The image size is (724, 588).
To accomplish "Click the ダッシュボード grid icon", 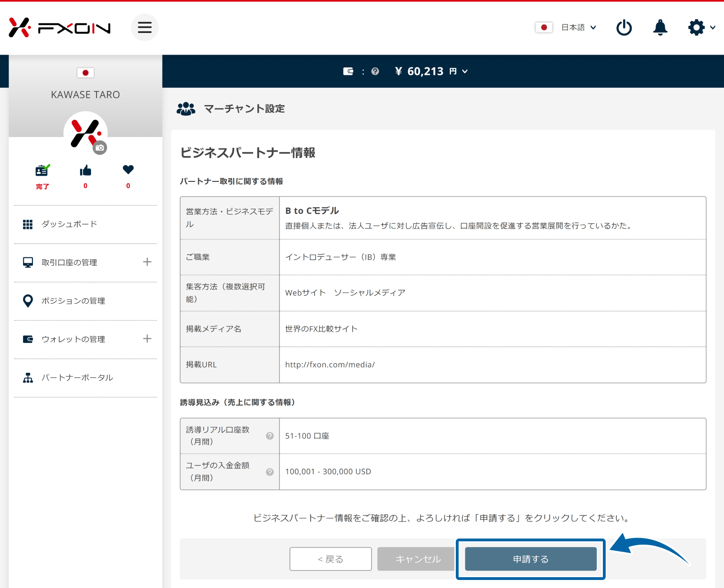I will pos(28,224).
